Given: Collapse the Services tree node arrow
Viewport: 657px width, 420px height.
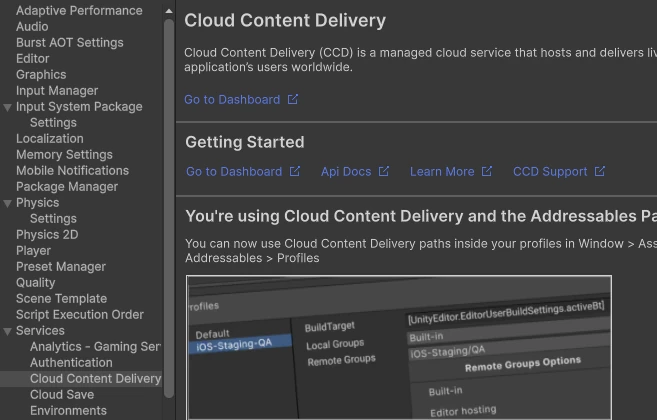Looking at the screenshot, I should (x=7, y=332).
